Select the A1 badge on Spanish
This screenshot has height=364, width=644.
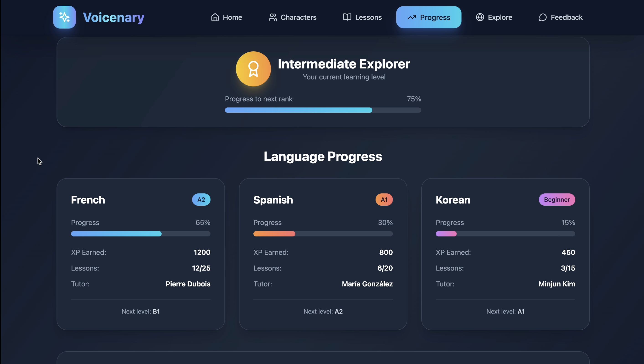tap(384, 200)
